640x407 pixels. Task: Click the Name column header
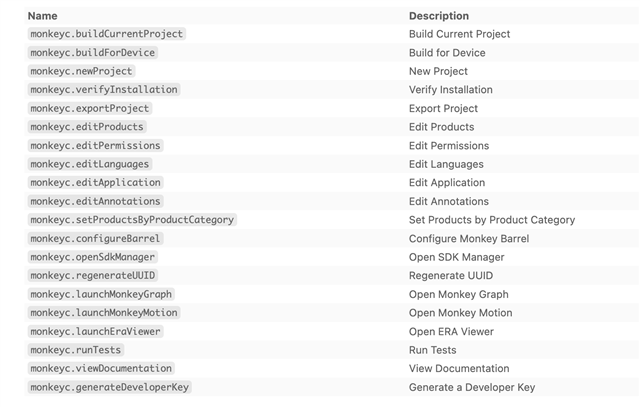42,16
